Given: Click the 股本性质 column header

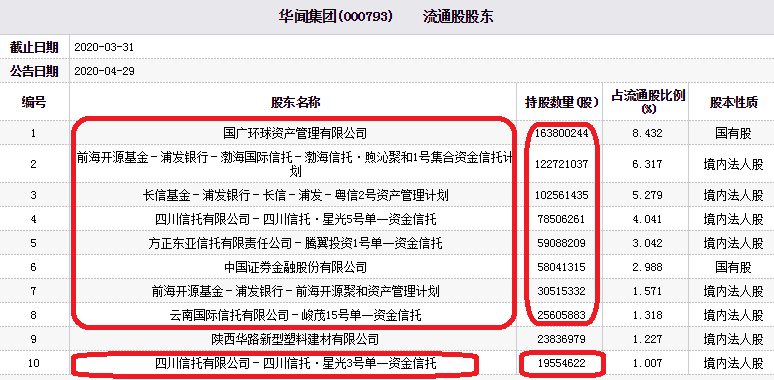Looking at the screenshot, I should coord(734,103).
